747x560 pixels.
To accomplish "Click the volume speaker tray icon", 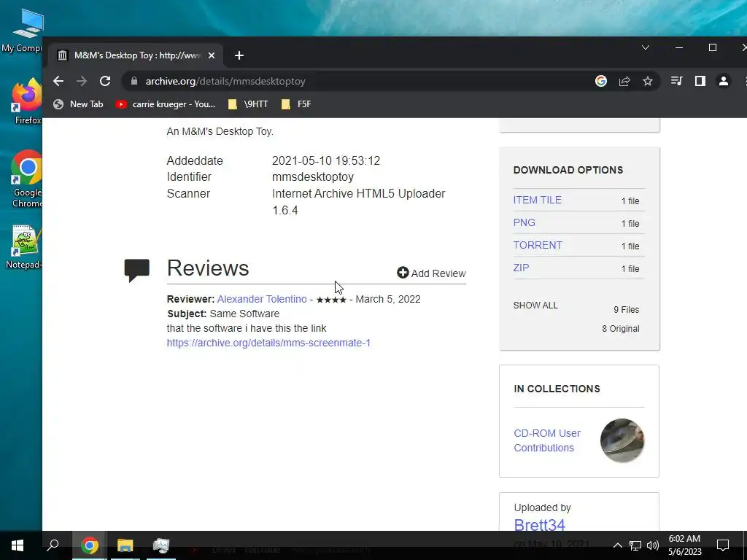I will coord(653,545).
